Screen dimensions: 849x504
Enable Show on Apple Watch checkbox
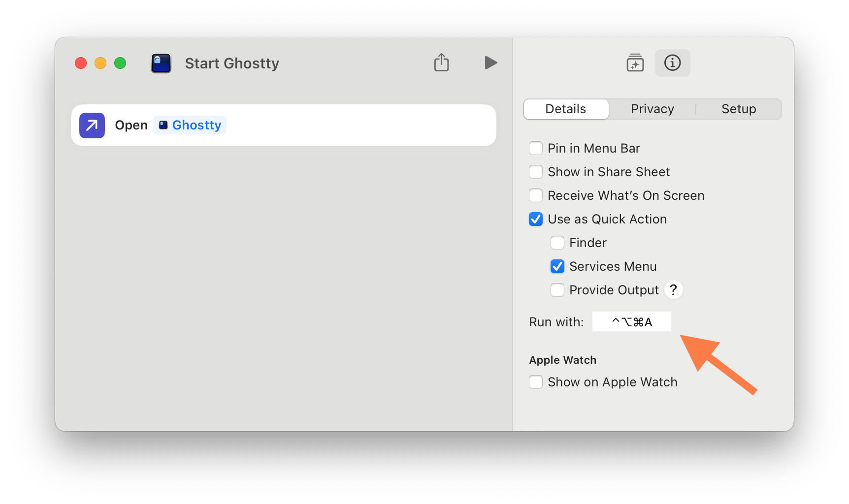pos(536,382)
